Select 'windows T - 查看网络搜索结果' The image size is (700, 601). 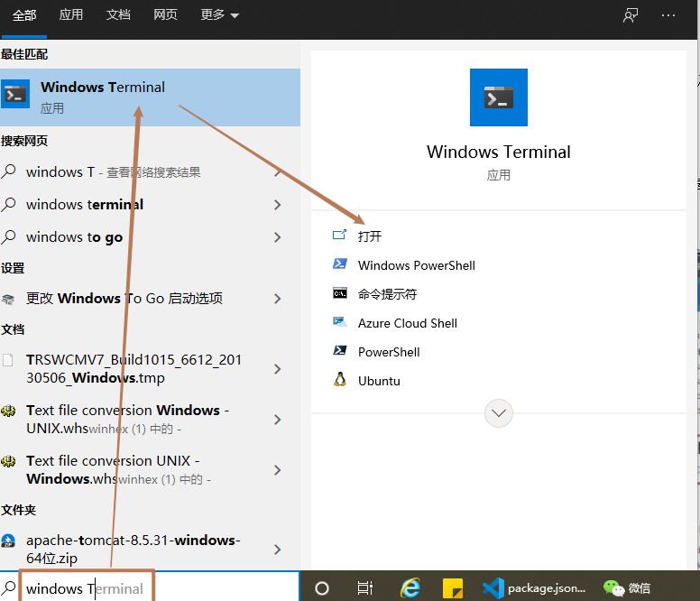coord(114,171)
